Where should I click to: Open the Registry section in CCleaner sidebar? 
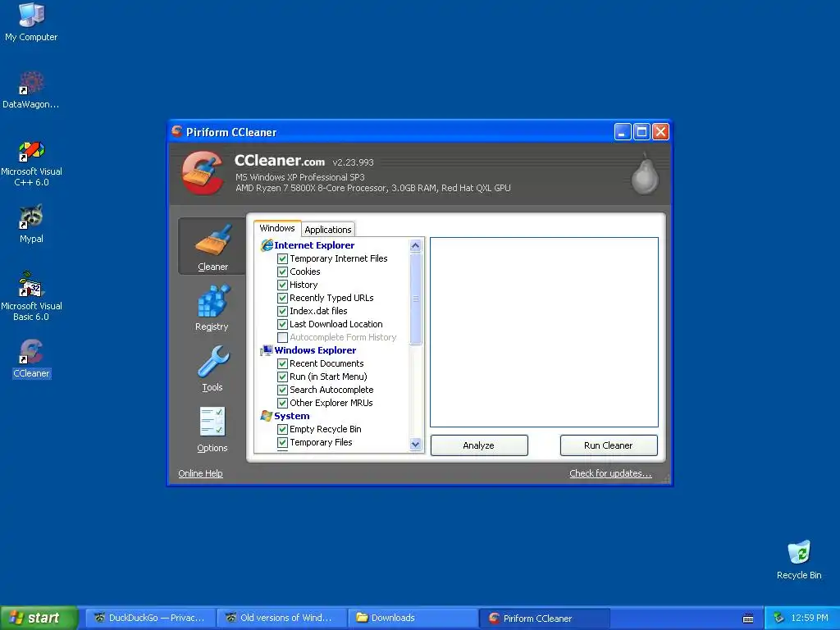click(x=212, y=308)
